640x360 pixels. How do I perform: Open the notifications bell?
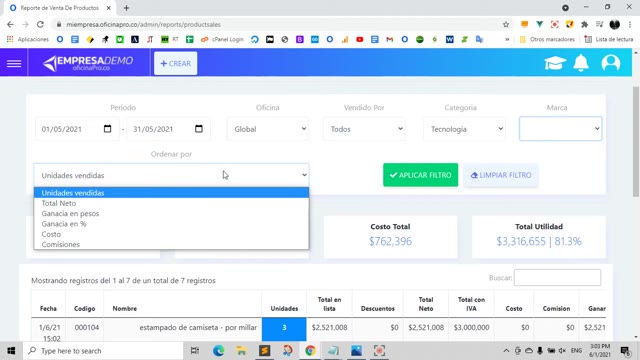pyautogui.click(x=581, y=63)
